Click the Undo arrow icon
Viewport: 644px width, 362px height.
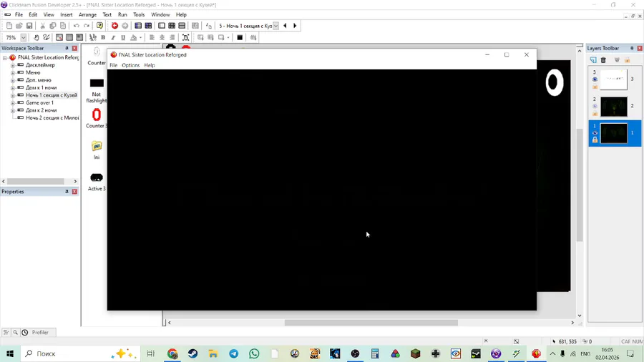click(77, 26)
